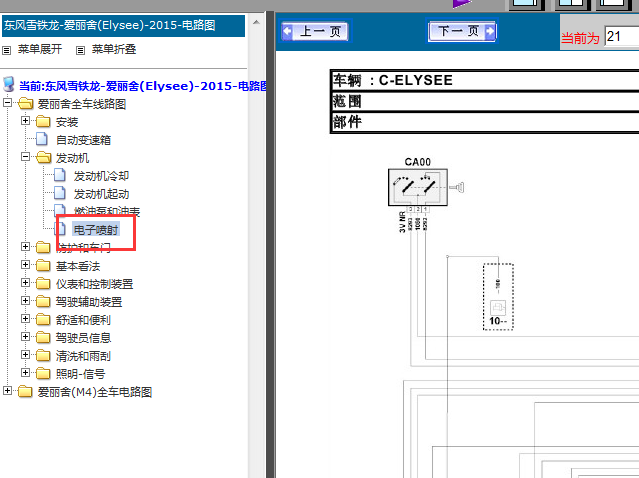Open the current 东风雪铁龙-爱丽舍 2015 电路图 link
This screenshot has width=639, height=478.
[x=144, y=86]
